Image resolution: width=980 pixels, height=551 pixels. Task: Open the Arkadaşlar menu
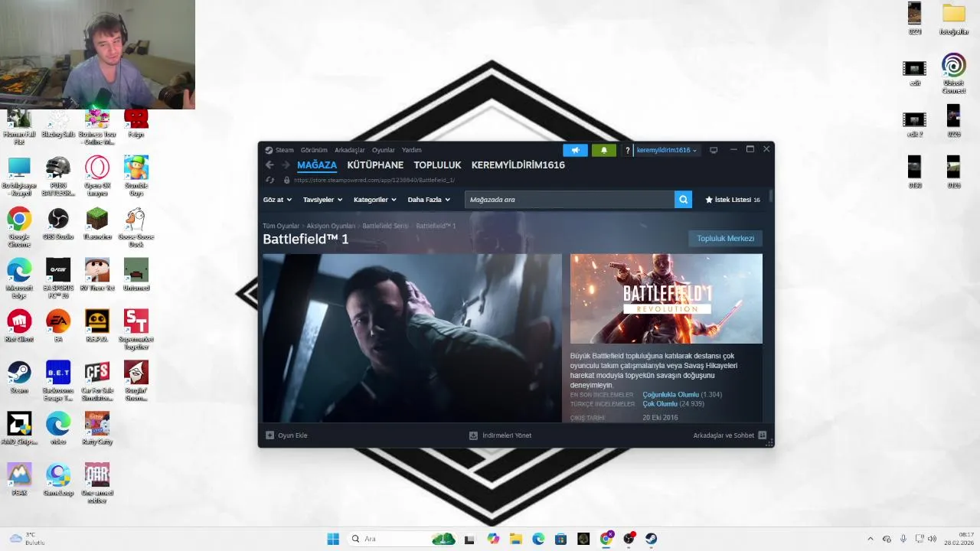(350, 150)
